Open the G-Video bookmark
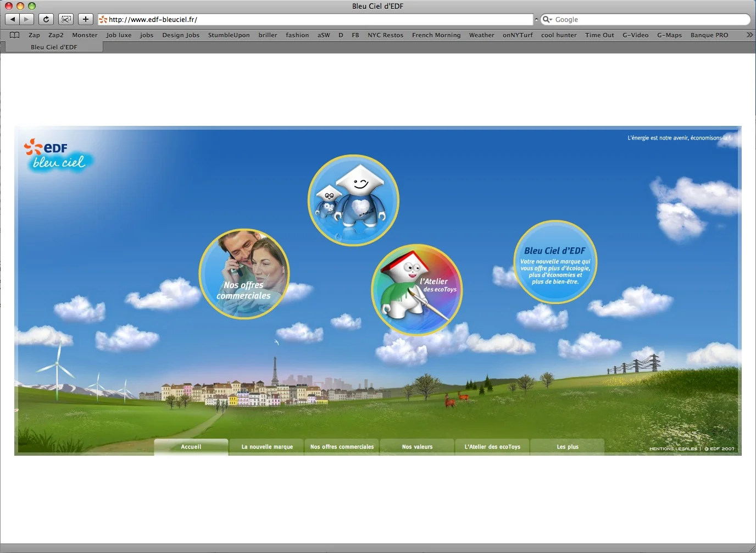The width and height of the screenshot is (756, 553). point(635,35)
